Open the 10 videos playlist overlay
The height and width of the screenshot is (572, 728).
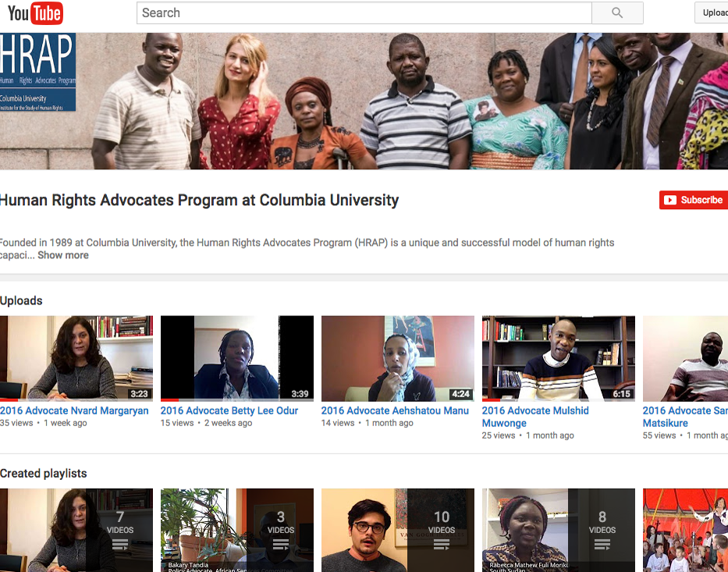[x=441, y=530]
